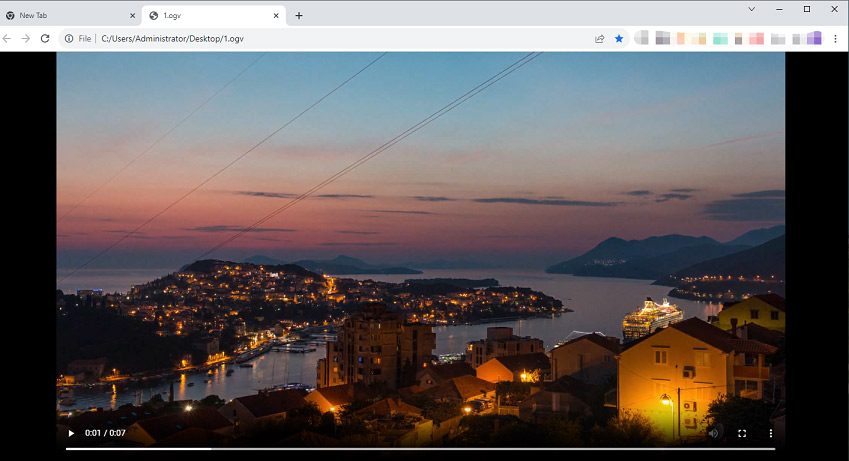Close the New Tab tab
The width and height of the screenshot is (849, 461).
pyautogui.click(x=133, y=16)
